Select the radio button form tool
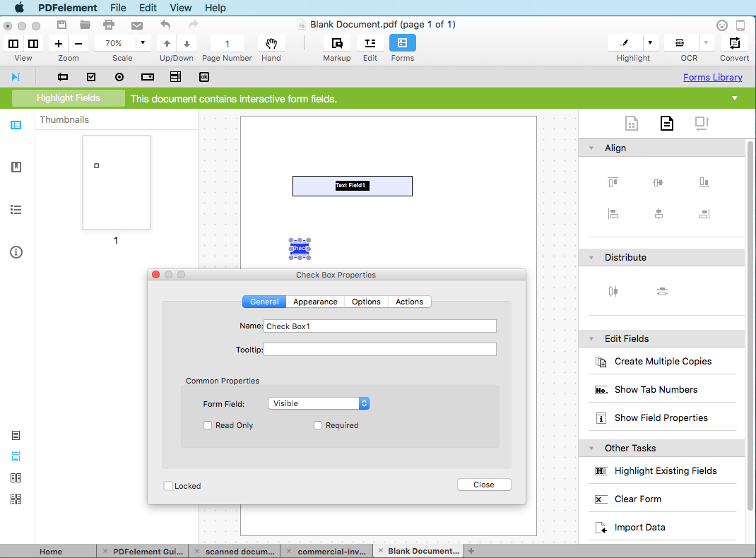 click(x=119, y=77)
